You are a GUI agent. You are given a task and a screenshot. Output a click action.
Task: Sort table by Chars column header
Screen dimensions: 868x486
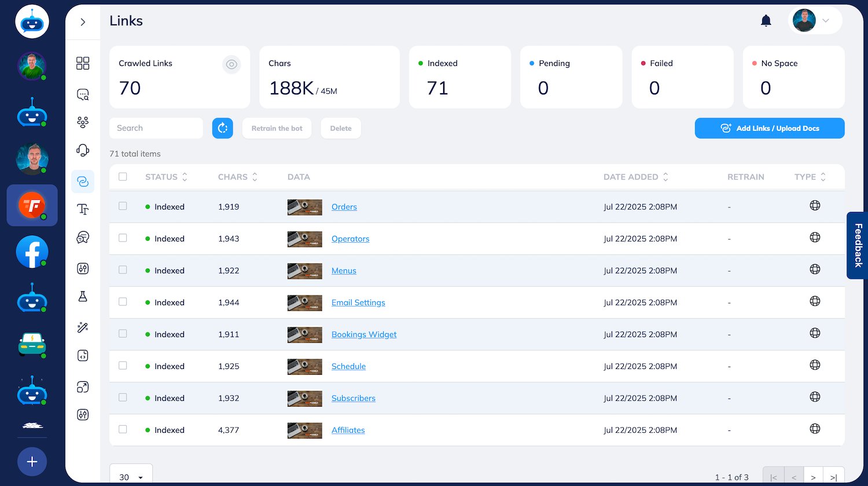tap(237, 177)
